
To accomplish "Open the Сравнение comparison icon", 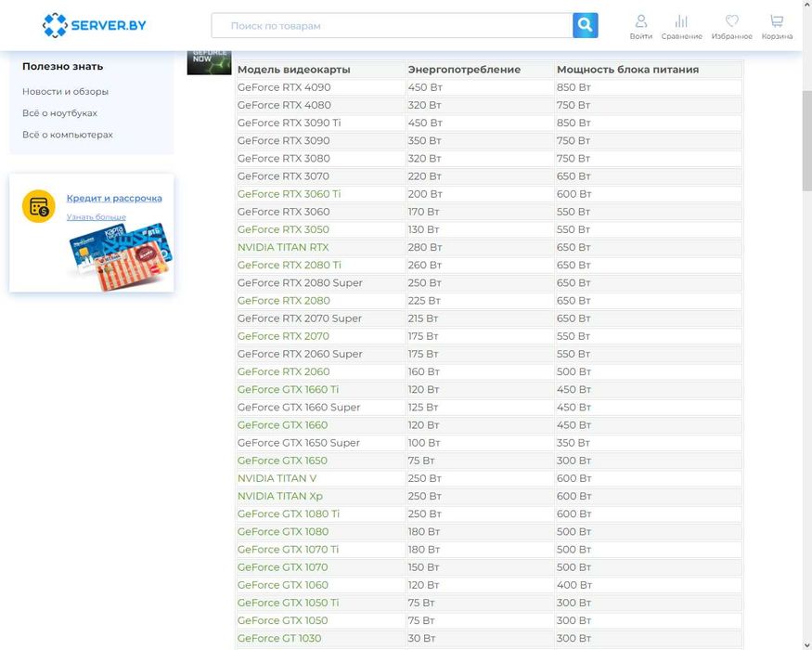I will click(681, 27).
